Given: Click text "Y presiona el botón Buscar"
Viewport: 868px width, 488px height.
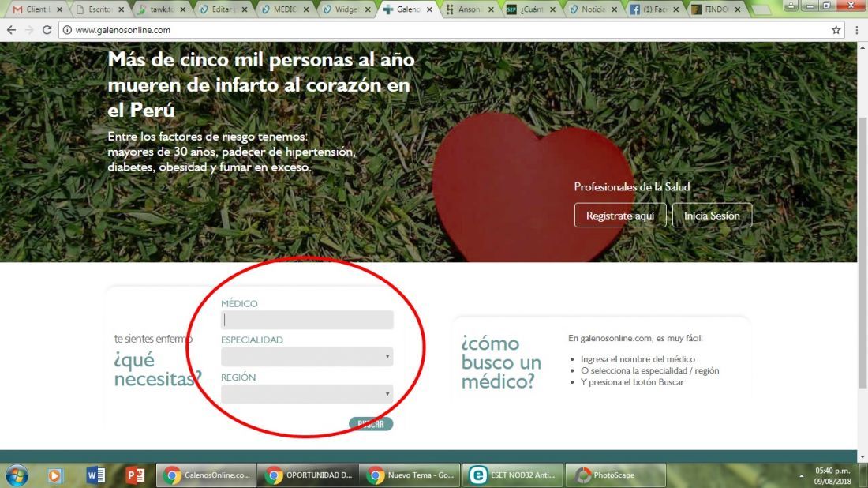Looking at the screenshot, I should 632,382.
